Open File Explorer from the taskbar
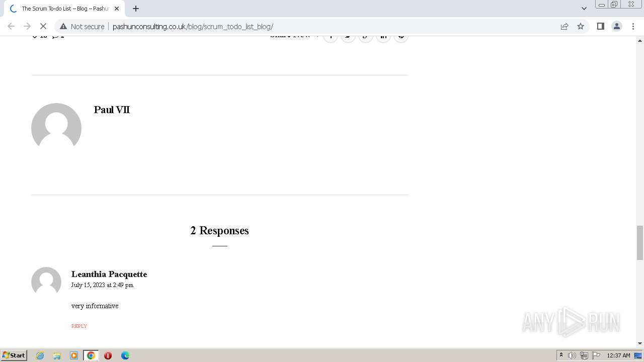This screenshot has height=362, width=644. click(x=57, y=355)
